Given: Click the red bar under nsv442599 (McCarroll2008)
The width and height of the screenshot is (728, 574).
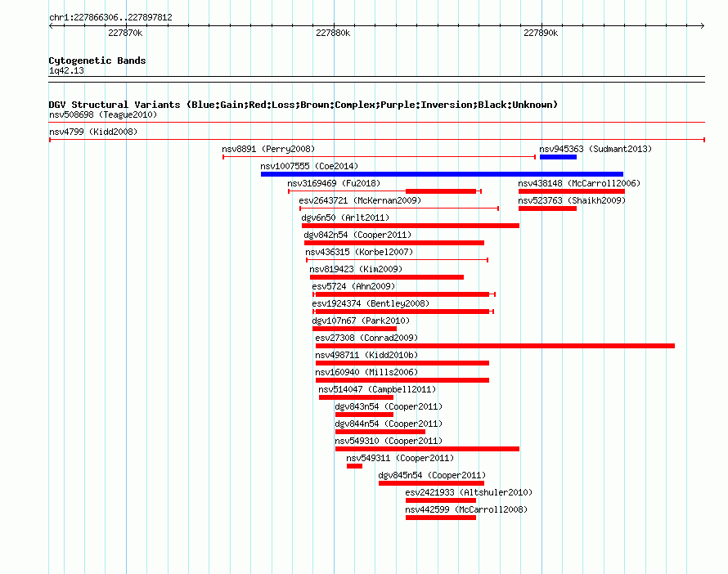Looking at the screenshot, I should click(441, 518).
